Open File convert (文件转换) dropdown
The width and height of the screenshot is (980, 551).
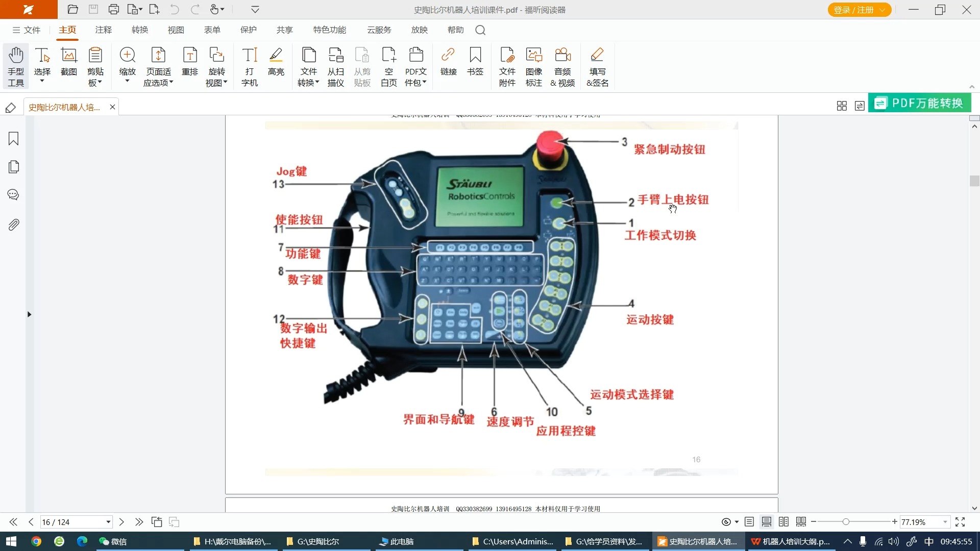tap(309, 67)
